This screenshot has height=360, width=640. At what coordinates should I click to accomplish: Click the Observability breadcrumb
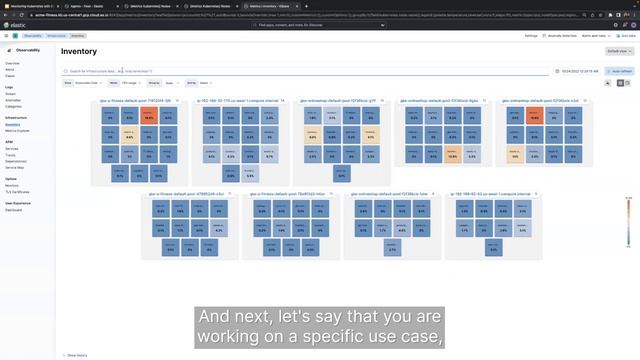[33, 36]
